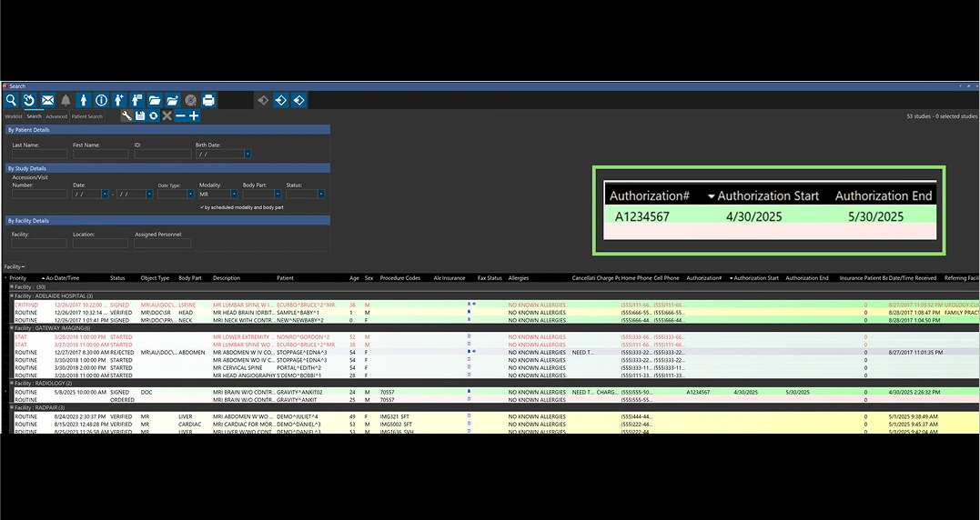Select the Search tab
Screen dimensions: 980x520
(x=34, y=116)
